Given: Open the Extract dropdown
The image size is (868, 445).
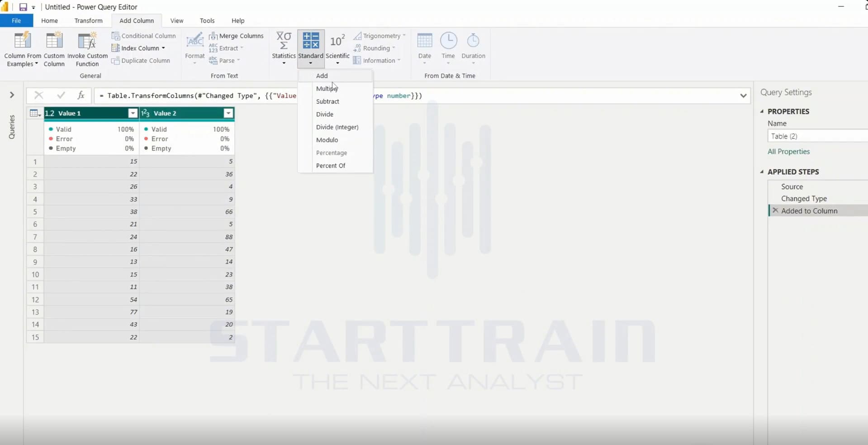Looking at the screenshot, I should [226, 48].
